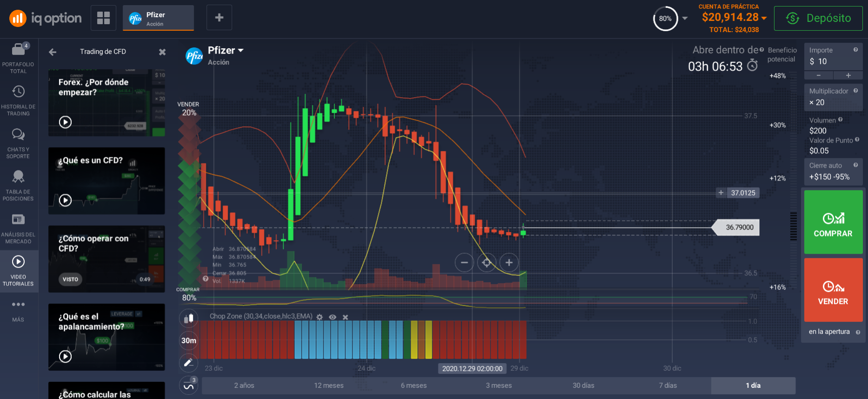Click the market open timer clock icon
The height and width of the screenshot is (399, 868).
752,65
